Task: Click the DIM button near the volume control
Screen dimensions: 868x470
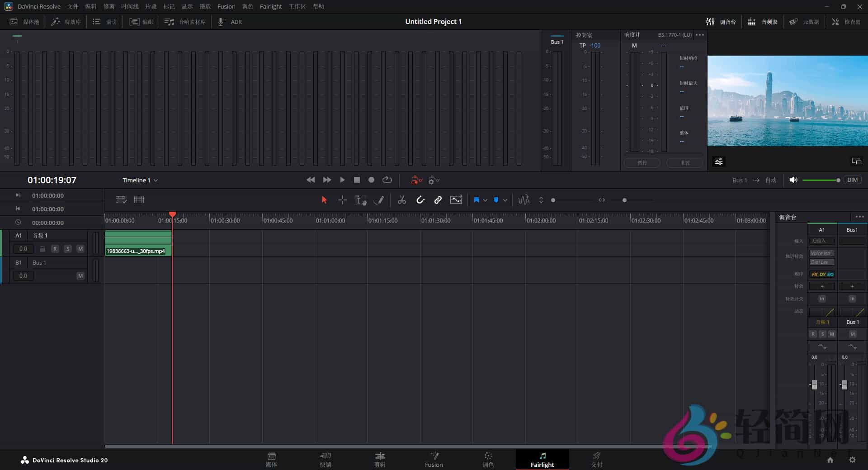Action: point(853,180)
